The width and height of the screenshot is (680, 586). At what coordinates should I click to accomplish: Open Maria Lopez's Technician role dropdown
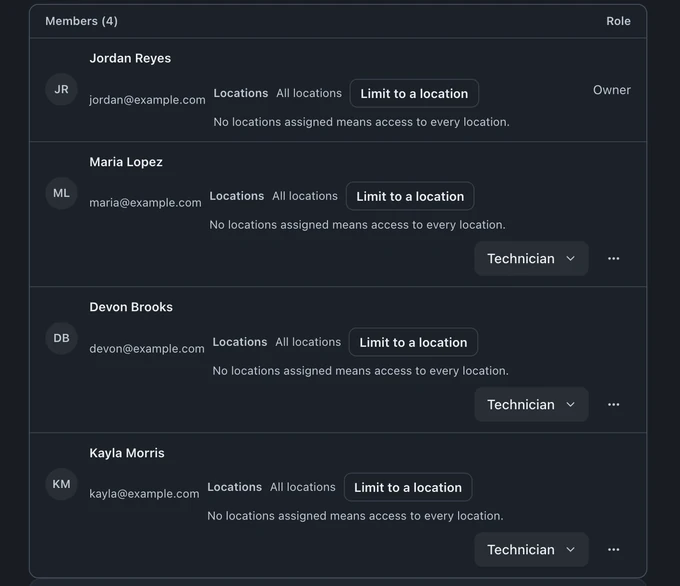pos(531,259)
